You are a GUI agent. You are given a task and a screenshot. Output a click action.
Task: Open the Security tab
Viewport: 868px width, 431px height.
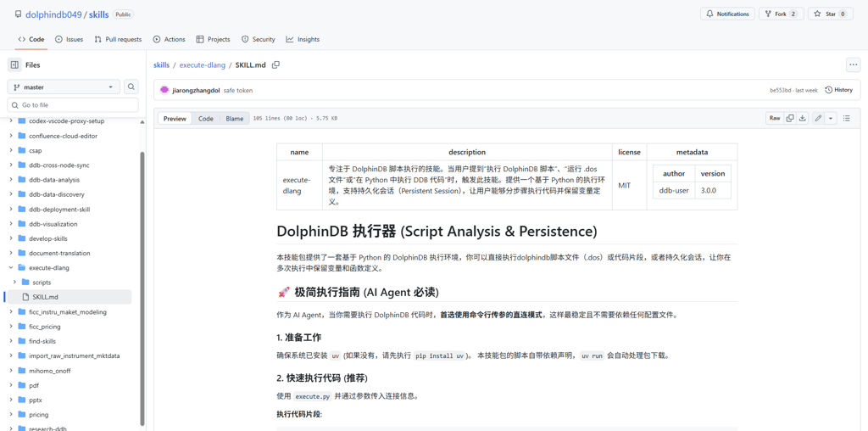258,39
